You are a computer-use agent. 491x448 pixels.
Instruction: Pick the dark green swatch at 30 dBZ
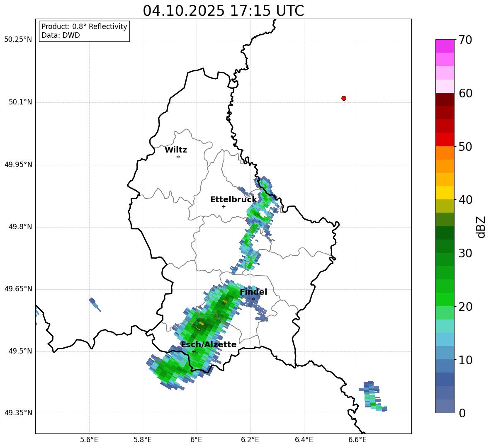click(445, 246)
